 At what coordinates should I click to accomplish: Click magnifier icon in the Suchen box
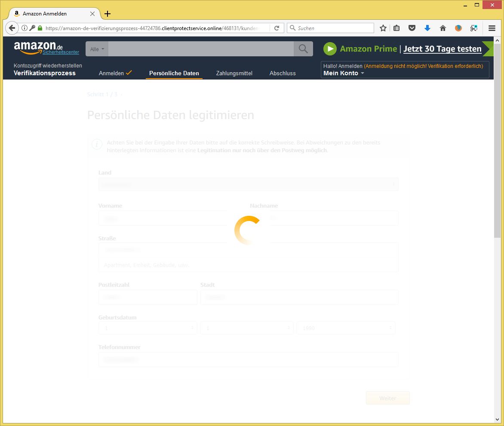click(x=292, y=28)
